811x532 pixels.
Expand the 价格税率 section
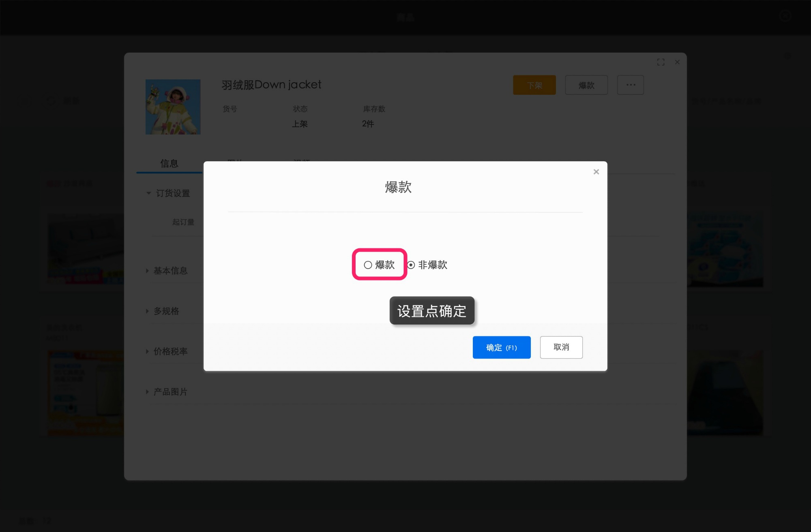[x=167, y=351]
